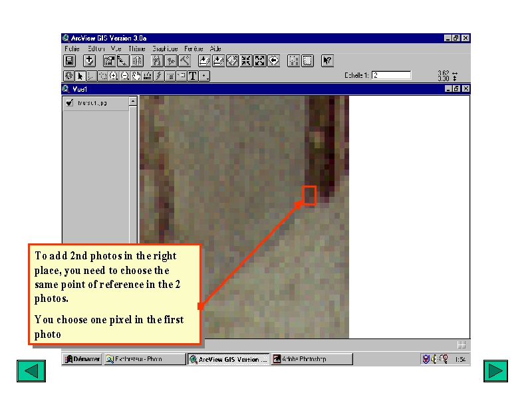Open the Fichier menu

pyautogui.click(x=72, y=49)
